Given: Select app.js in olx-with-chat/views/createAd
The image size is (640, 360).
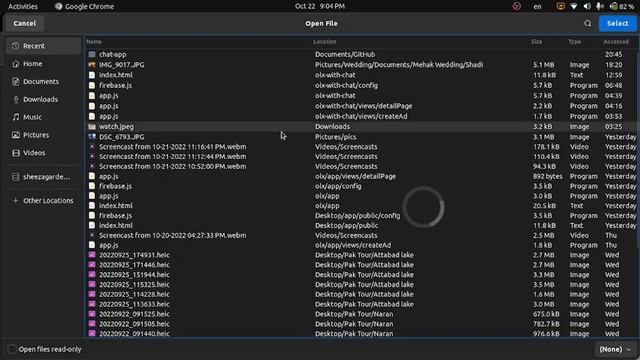Looking at the screenshot, I should pyautogui.click(x=361, y=116).
